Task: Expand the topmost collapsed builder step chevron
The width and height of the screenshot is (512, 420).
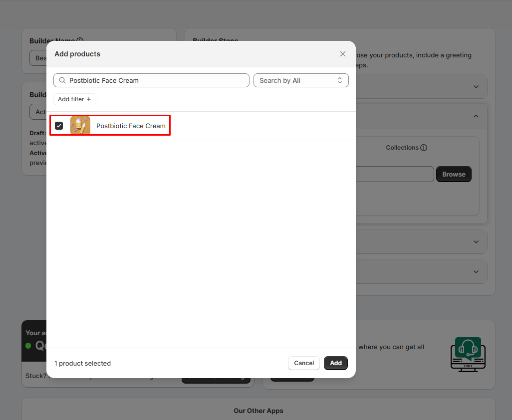Action: pos(476,87)
